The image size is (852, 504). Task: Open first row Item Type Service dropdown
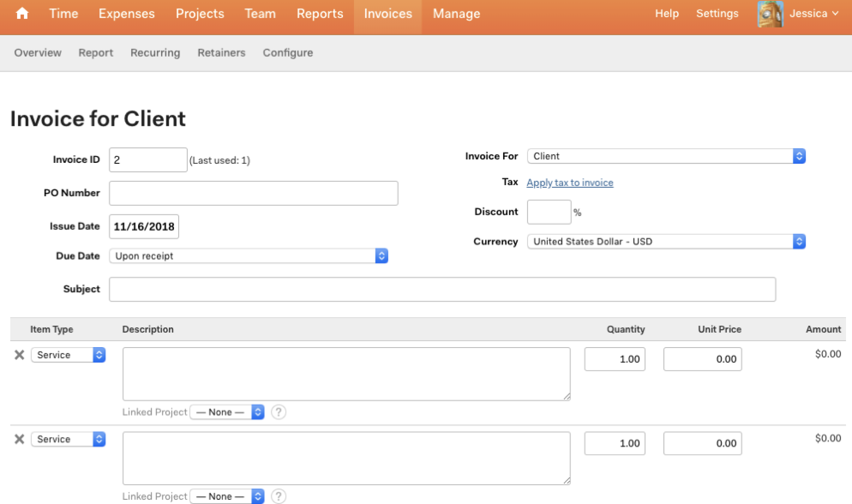pos(68,355)
